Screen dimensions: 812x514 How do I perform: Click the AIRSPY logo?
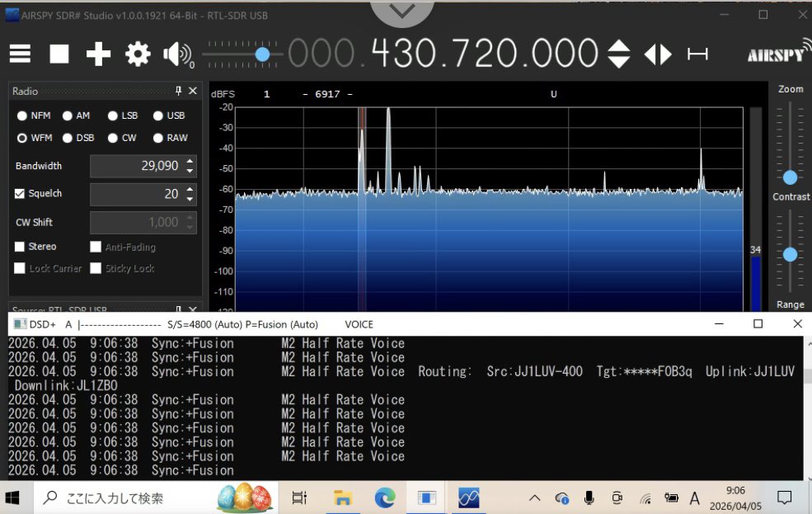pos(778,52)
